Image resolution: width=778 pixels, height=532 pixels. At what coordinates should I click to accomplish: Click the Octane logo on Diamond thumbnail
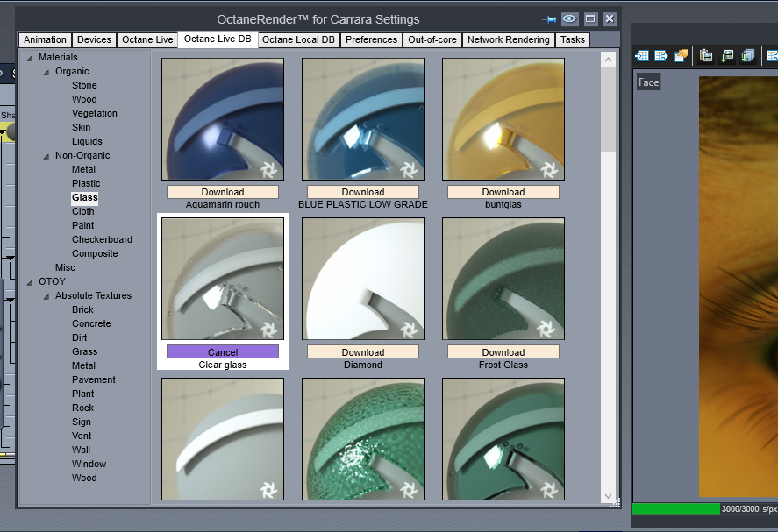[x=409, y=330]
